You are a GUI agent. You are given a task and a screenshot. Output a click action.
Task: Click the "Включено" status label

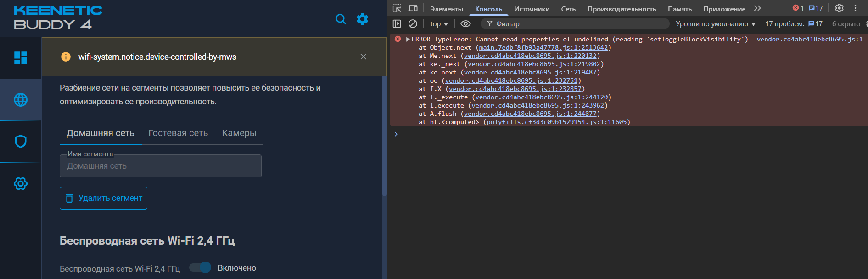pos(237,268)
